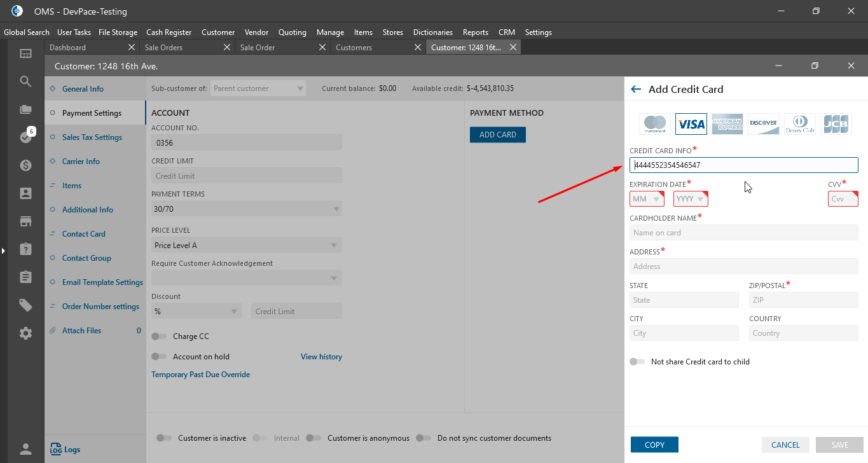This screenshot has height=463, width=868.
Task: Click the ZIP input field
Action: click(x=804, y=300)
